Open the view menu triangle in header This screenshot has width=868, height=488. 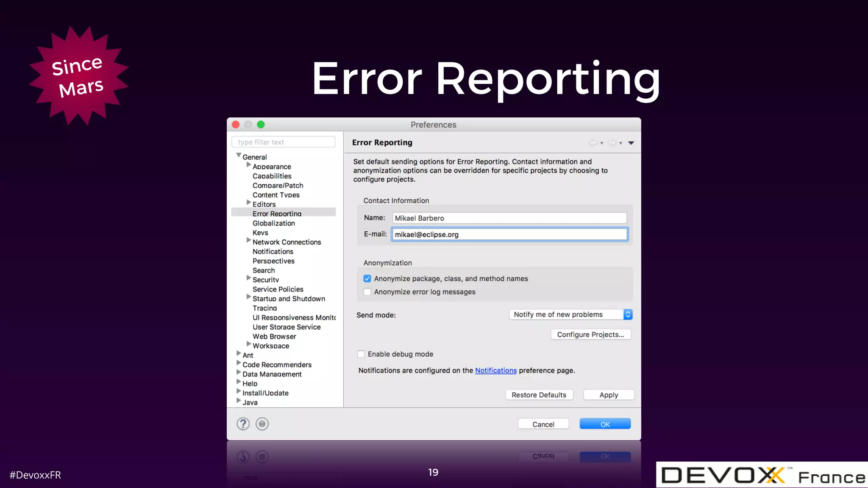[631, 143]
